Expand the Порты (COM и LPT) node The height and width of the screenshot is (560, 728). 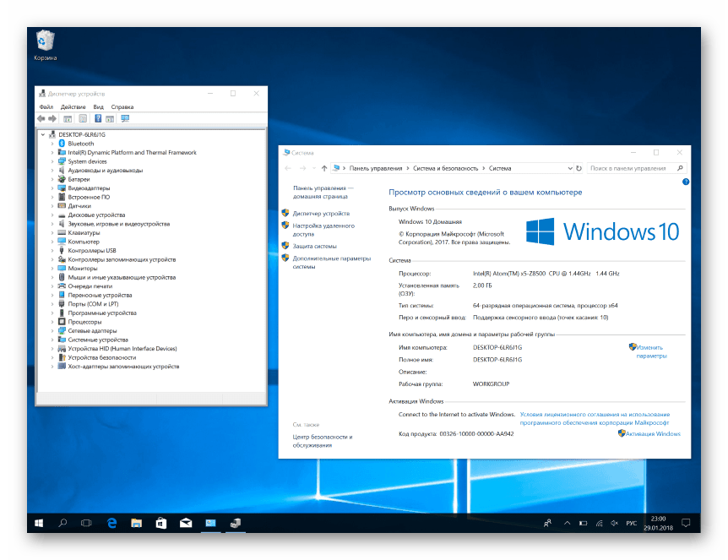[x=52, y=304]
